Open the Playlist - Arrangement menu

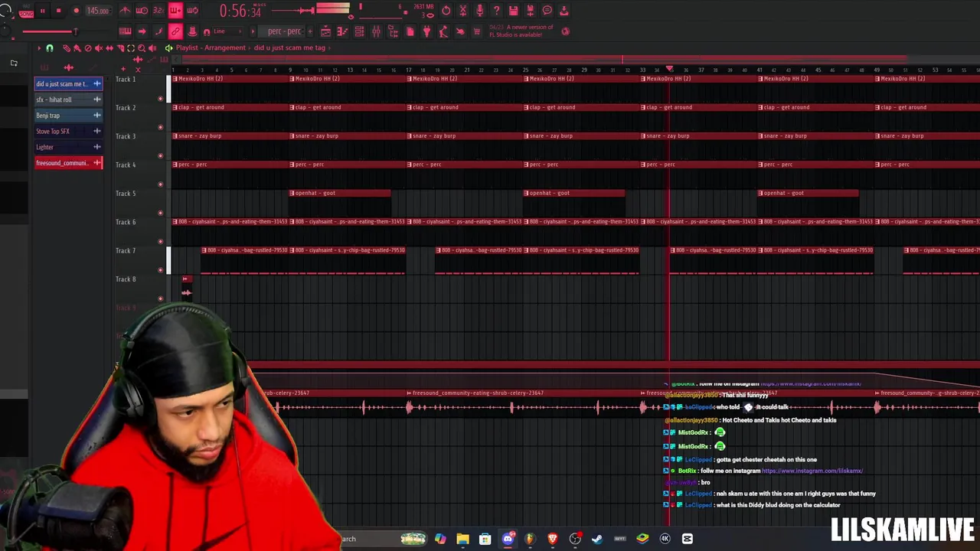pos(211,47)
